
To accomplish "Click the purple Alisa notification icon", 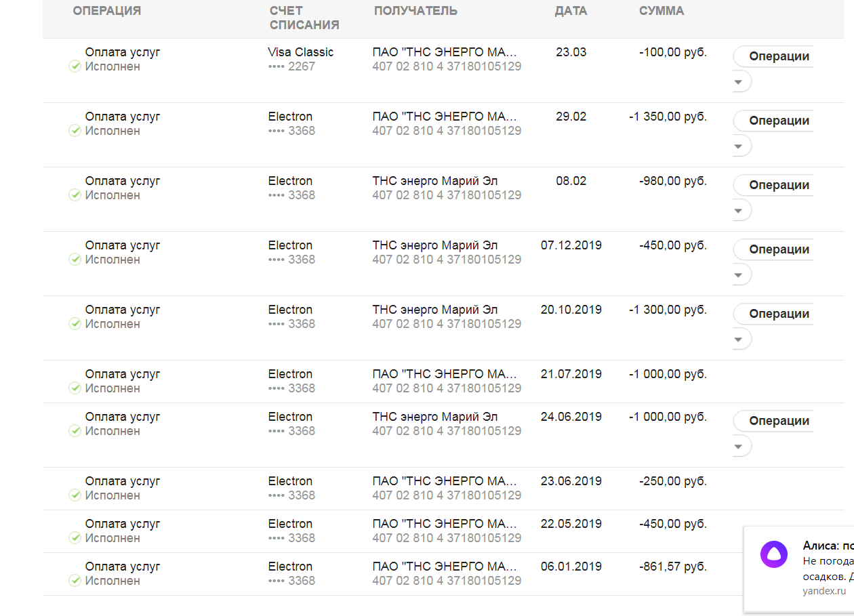I will click(773, 554).
